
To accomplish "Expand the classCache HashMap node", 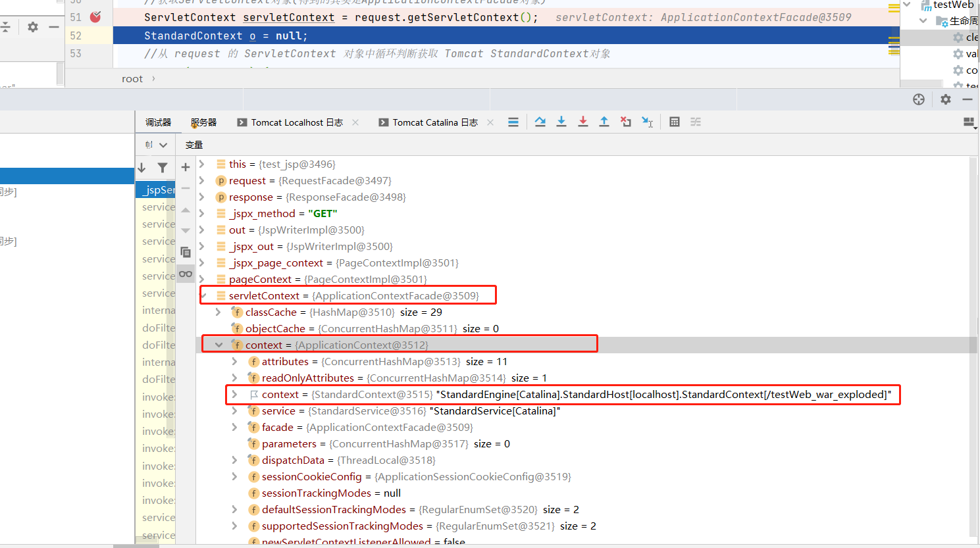I will pos(219,312).
